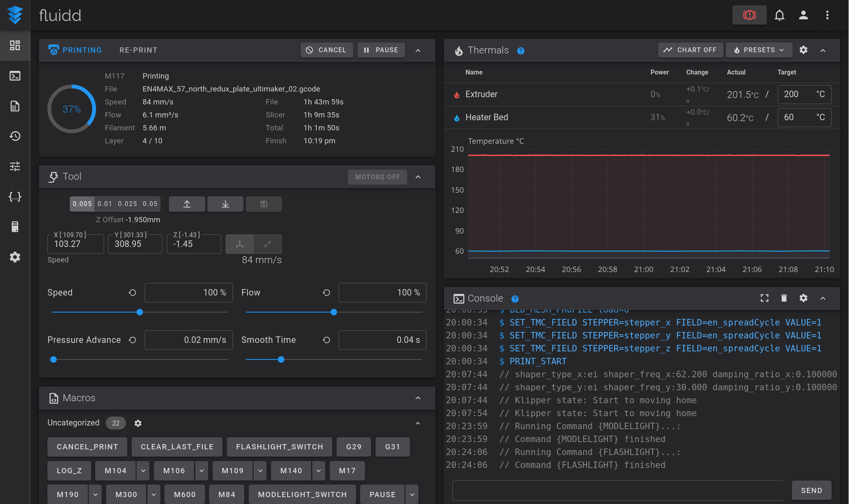Screen dimensions: 849x504
Task: Trigger the emergency stop
Action: pos(749,15)
